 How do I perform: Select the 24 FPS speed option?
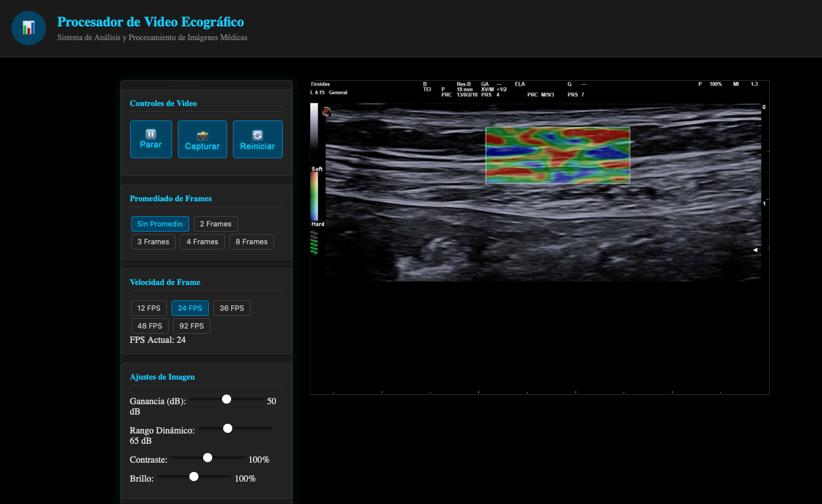[190, 308]
